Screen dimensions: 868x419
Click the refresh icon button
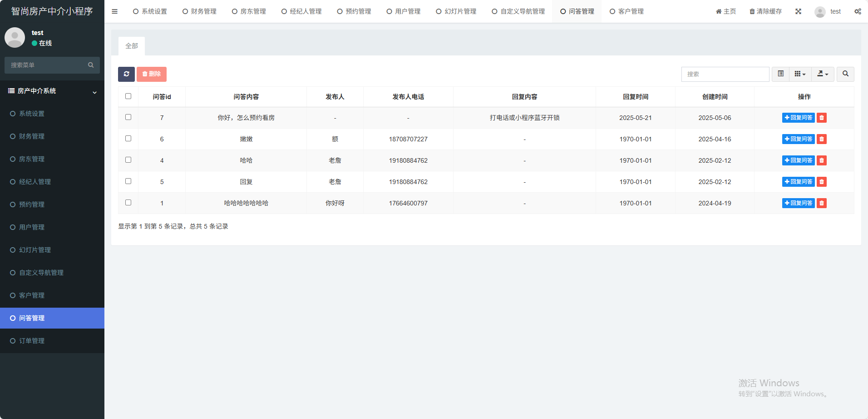[126, 74]
